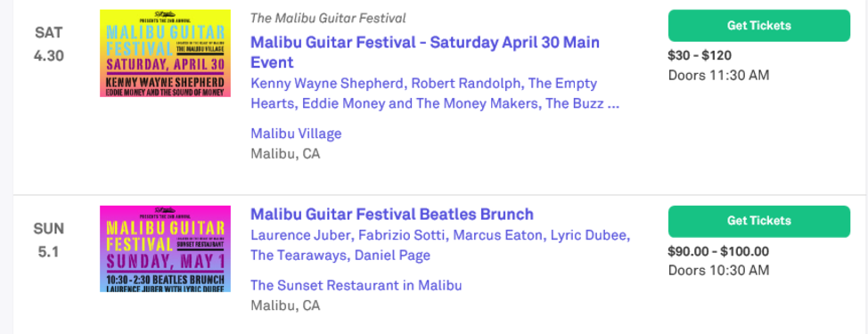Select the Daniel Page artist link
The height and width of the screenshot is (334, 868).
tap(392, 256)
